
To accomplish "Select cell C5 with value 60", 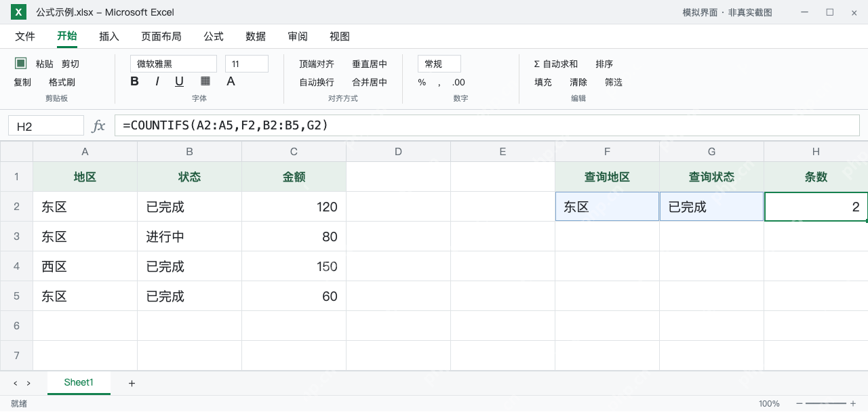I will click(294, 296).
